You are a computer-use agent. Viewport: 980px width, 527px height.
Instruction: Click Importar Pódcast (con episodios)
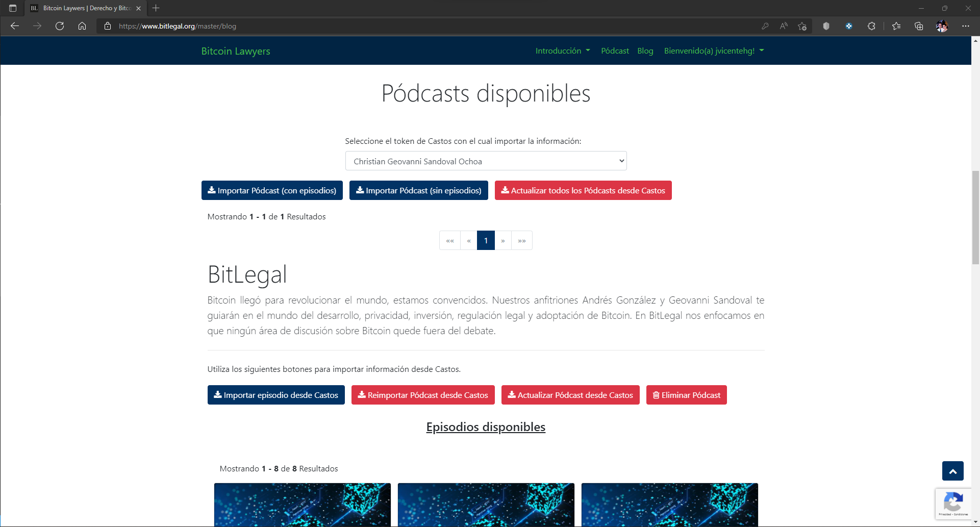click(272, 190)
